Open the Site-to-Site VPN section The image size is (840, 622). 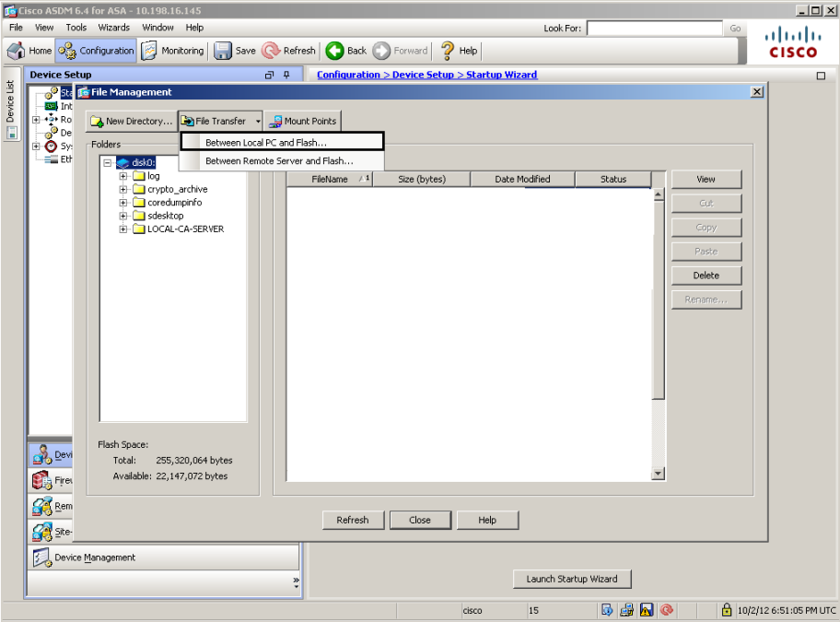[51, 532]
